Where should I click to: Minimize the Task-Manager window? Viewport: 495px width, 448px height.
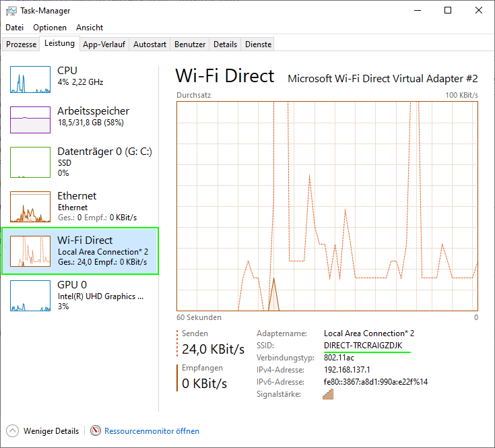[x=418, y=10]
